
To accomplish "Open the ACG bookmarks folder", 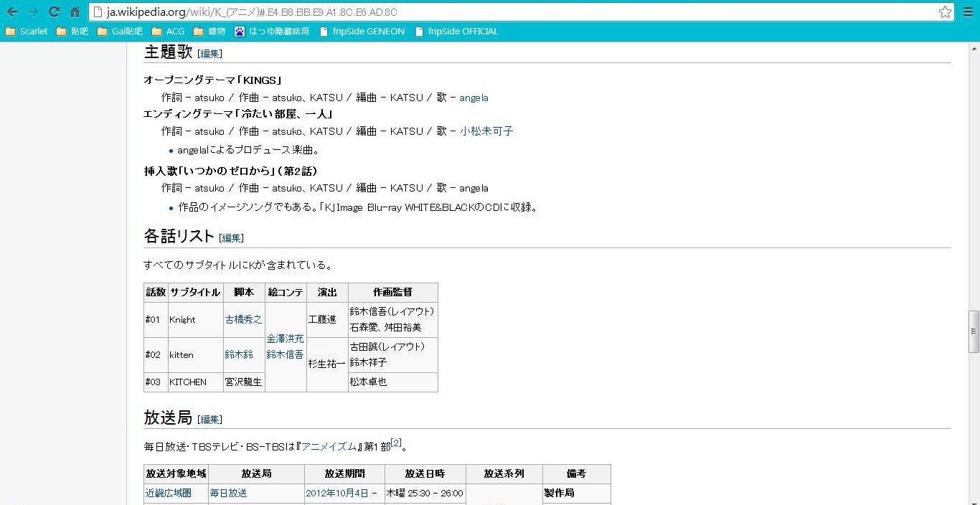I will 168,32.
